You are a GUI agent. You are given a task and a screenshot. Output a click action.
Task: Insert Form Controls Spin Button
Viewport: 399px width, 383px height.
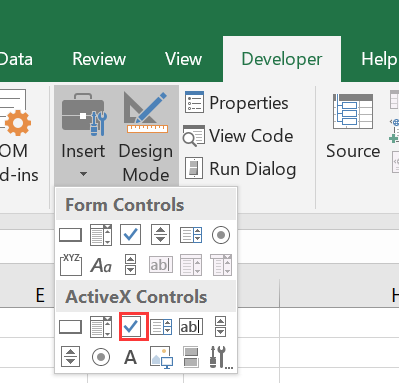(x=160, y=235)
